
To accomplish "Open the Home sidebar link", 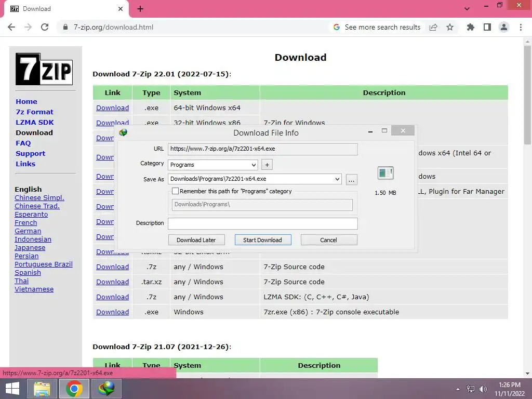I will (26, 101).
